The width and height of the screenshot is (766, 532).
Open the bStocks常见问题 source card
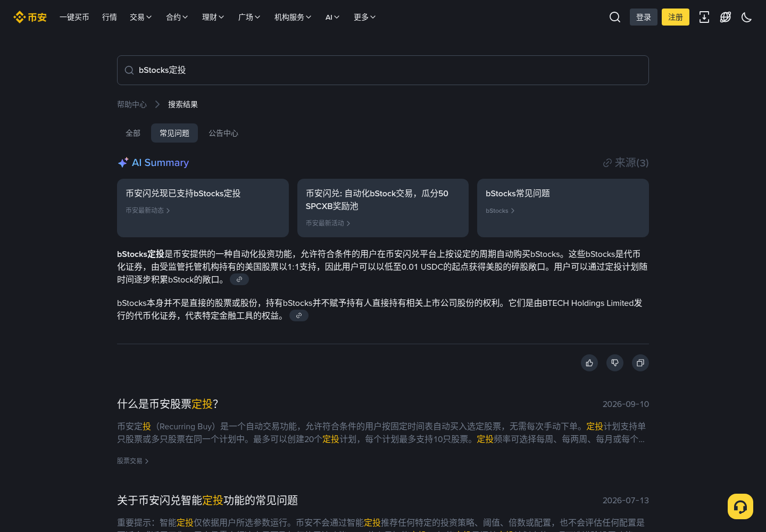563,208
